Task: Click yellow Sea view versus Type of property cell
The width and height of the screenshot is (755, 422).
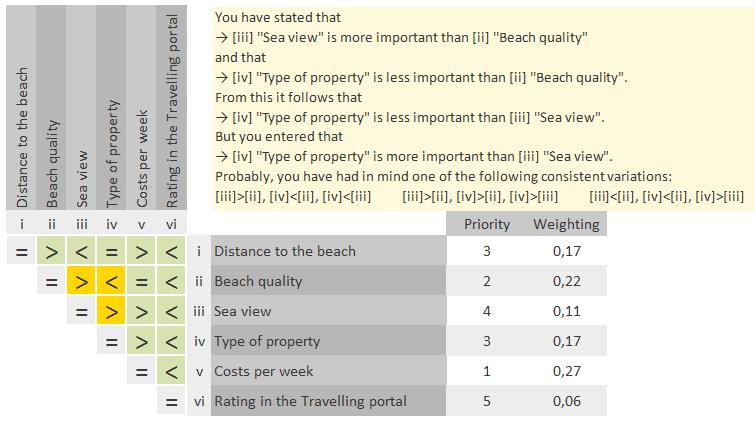Action: click(x=111, y=311)
